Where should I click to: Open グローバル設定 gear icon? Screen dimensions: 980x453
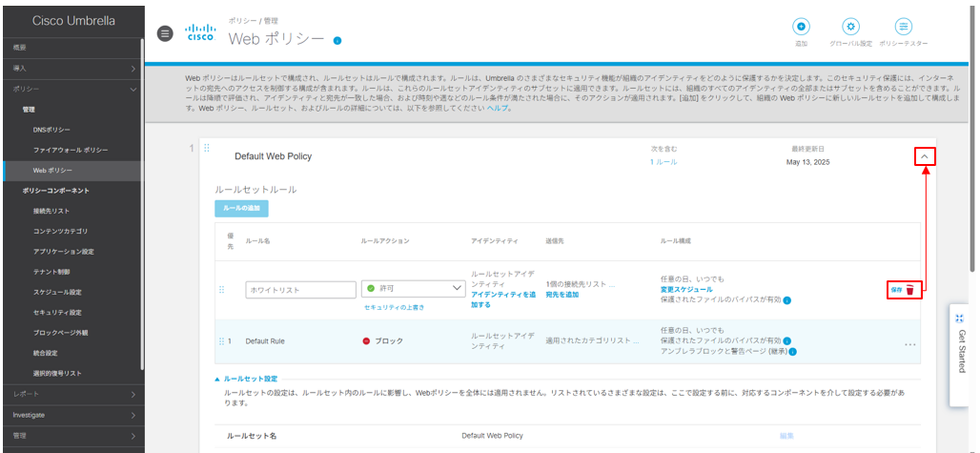[850, 27]
